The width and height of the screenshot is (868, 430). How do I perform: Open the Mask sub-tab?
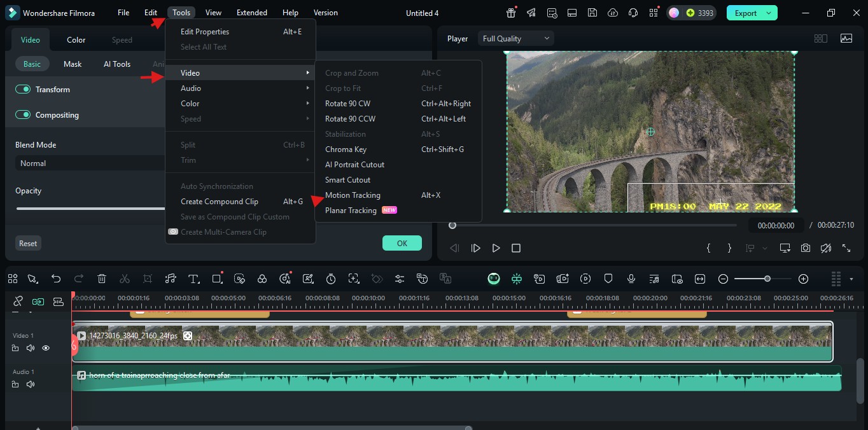pyautogui.click(x=73, y=64)
